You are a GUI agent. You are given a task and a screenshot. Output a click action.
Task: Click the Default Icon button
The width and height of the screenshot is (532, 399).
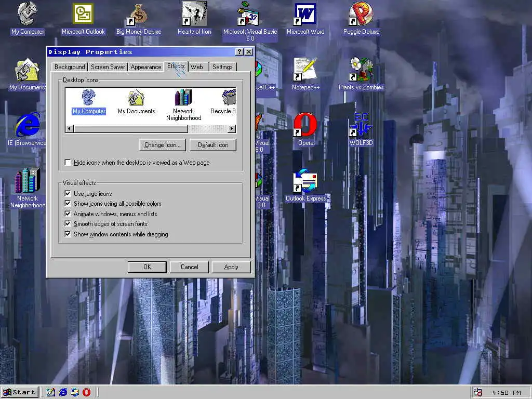tap(213, 145)
